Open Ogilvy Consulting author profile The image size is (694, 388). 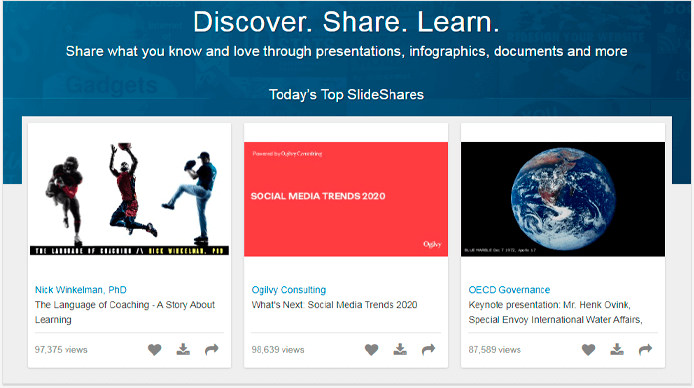(289, 290)
